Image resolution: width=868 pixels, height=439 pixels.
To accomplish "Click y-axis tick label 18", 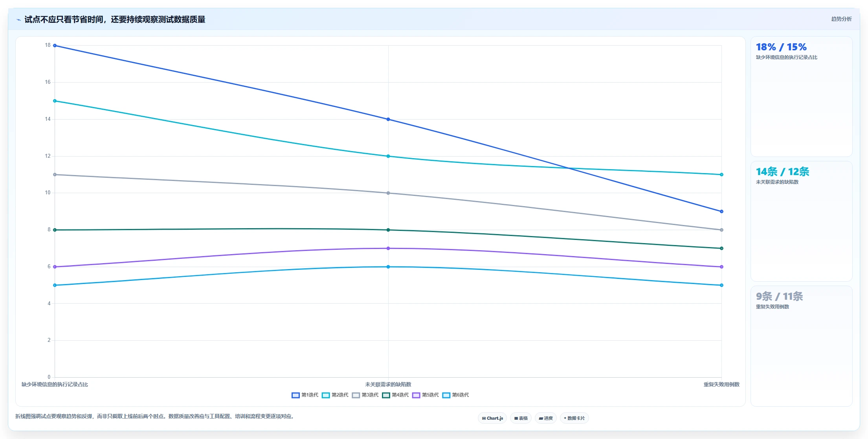I will coord(48,45).
